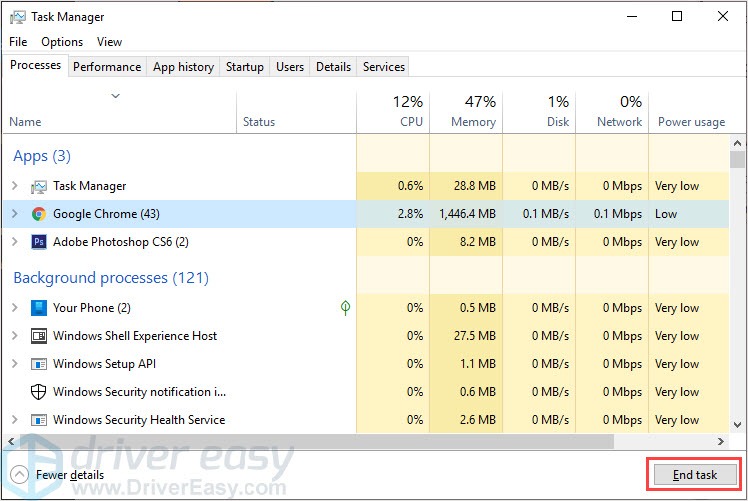Screen dimensions: 748x501
Task: Click the Google Chrome icon in process list
Action: 39,214
